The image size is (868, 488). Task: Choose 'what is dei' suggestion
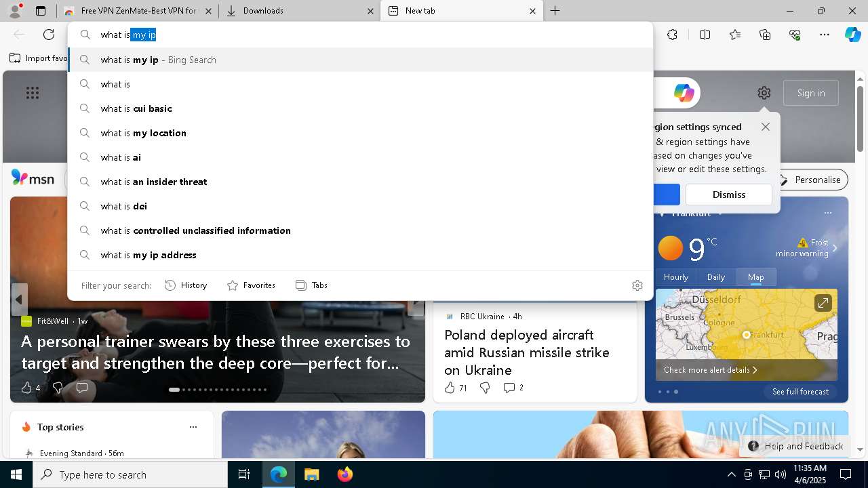[361, 206]
